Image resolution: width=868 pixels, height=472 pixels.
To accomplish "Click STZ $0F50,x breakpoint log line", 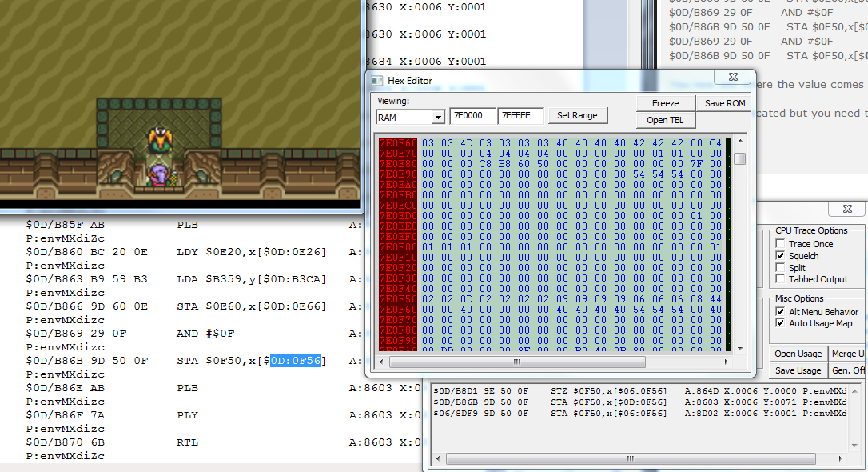I will pyautogui.click(x=640, y=391).
